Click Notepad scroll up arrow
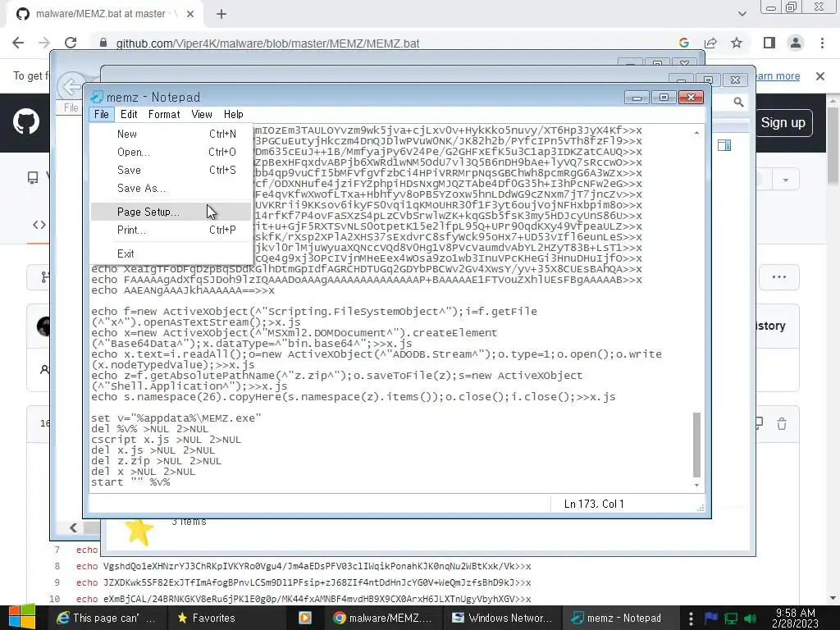 coord(696,132)
